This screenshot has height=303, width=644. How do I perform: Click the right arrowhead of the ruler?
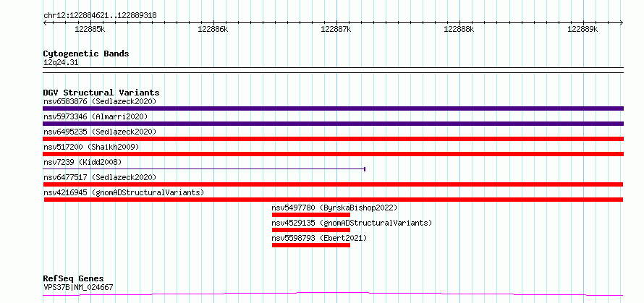tap(622, 23)
